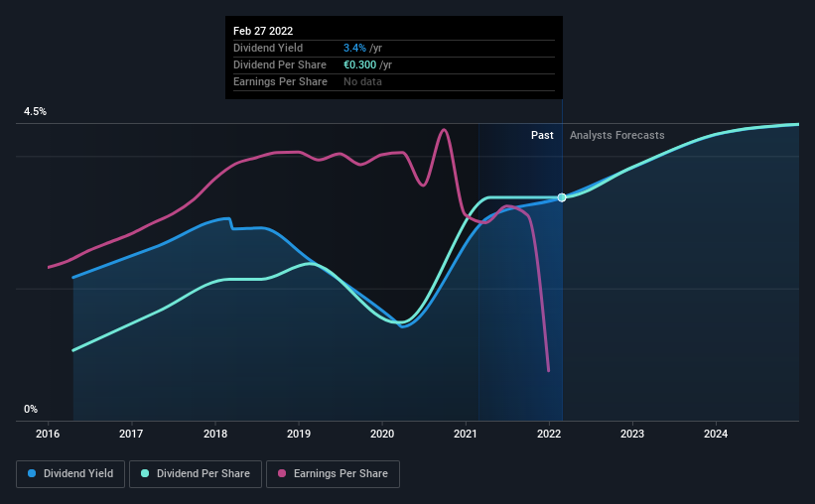Click the 2021 x-axis label

(466, 434)
